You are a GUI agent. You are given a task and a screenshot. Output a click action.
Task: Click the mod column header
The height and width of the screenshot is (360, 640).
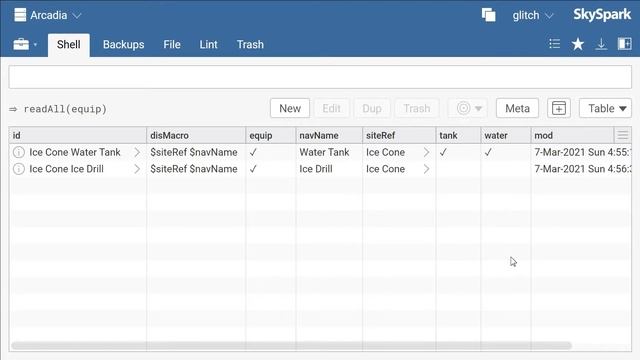572,136
